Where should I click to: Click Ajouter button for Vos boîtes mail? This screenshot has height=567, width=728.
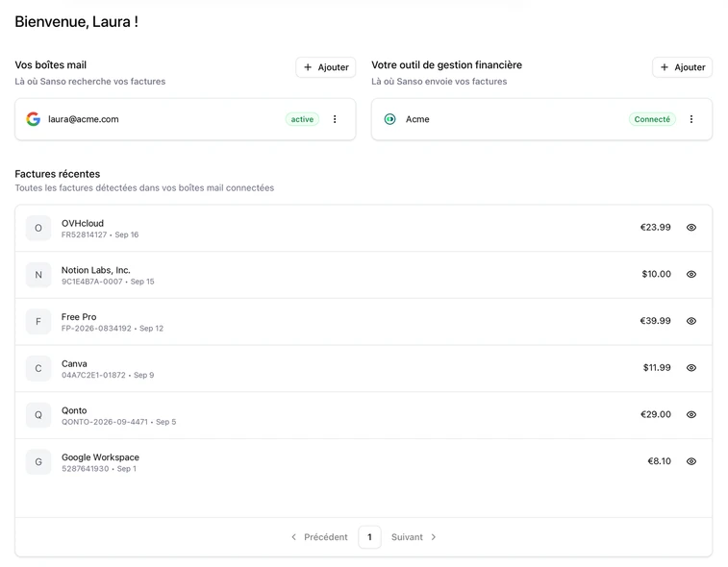coord(326,67)
